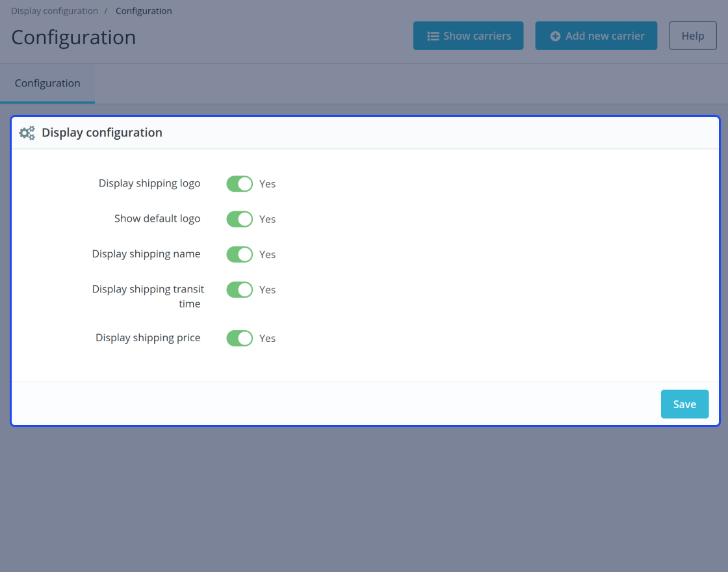This screenshot has width=728, height=572.
Task: Click the Display shipping name label
Action: pyautogui.click(x=146, y=254)
